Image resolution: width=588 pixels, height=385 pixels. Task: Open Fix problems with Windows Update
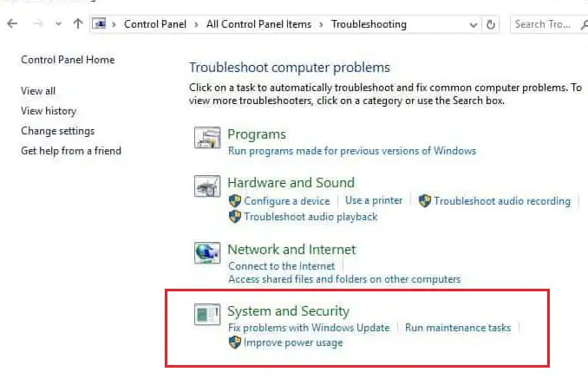(x=311, y=328)
